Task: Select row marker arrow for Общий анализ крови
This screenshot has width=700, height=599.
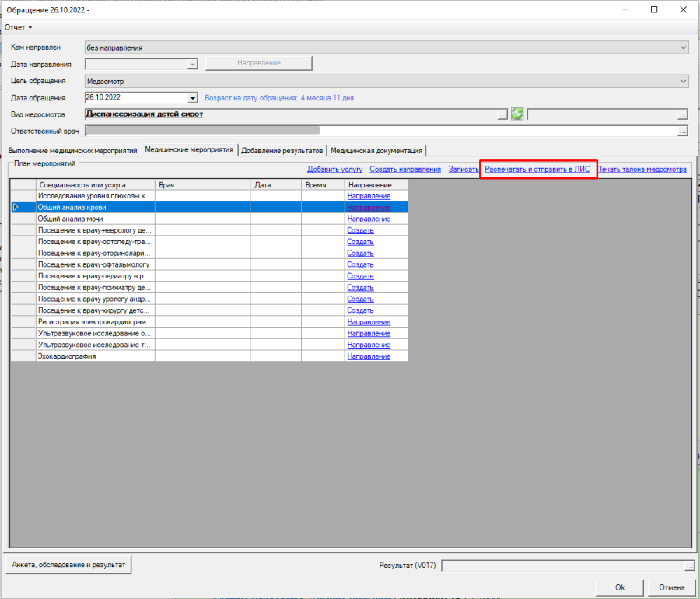Action: pyautogui.click(x=16, y=207)
